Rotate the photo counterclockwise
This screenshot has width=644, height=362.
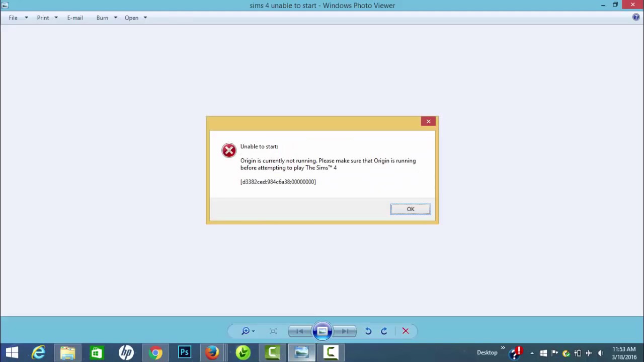tap(368, 331)
